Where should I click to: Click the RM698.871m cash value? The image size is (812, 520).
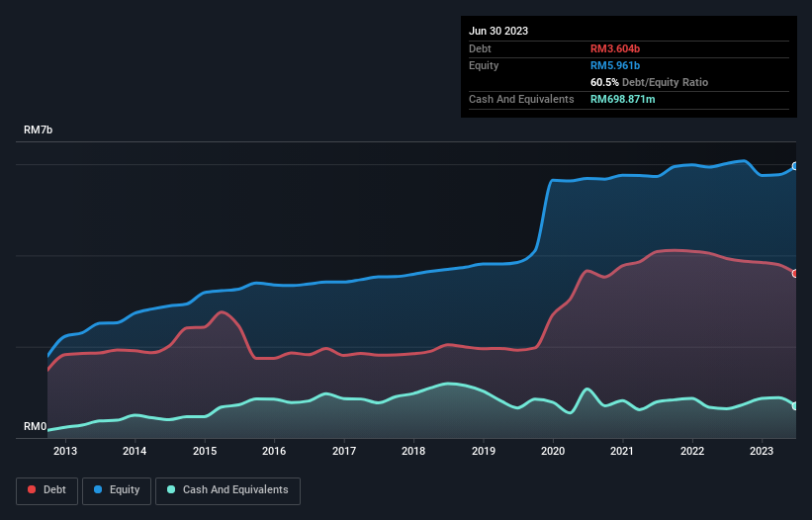click(622, 99)
